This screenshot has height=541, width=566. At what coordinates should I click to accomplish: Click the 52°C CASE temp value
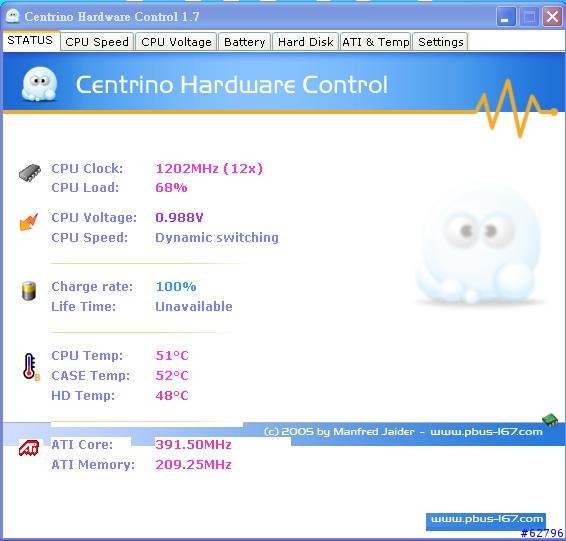coord(172,376)
